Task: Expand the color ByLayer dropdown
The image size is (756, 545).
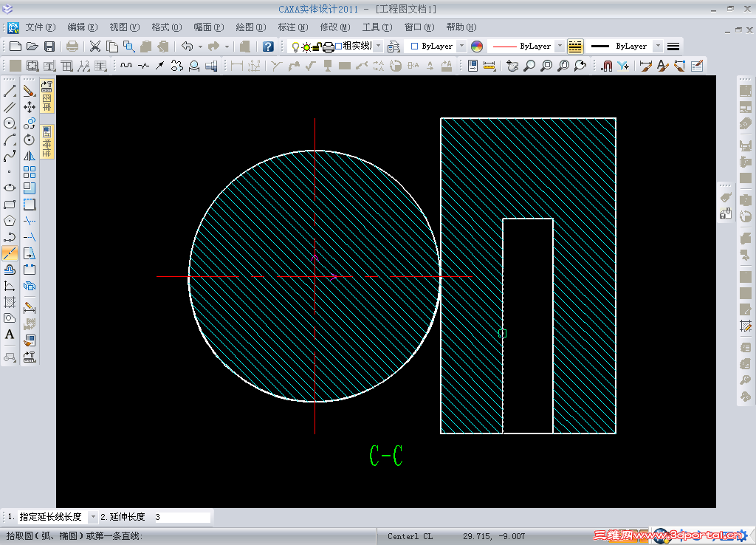Action: (x=461, y=47)
